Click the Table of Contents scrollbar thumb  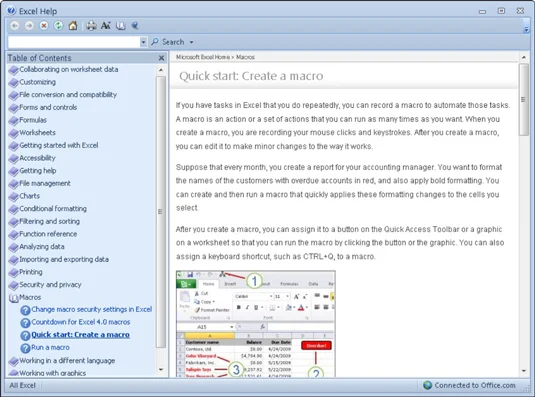[161, 212]
